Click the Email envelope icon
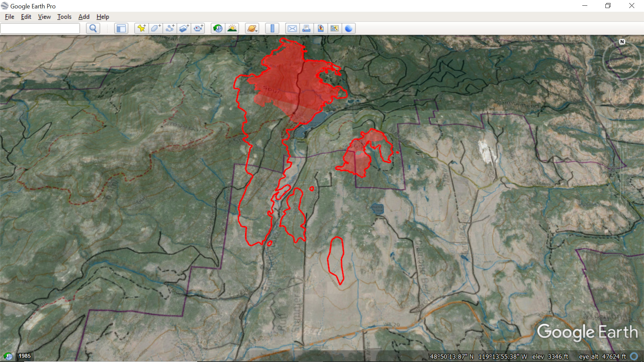644x362 pixels. click(x=292, y=28)
